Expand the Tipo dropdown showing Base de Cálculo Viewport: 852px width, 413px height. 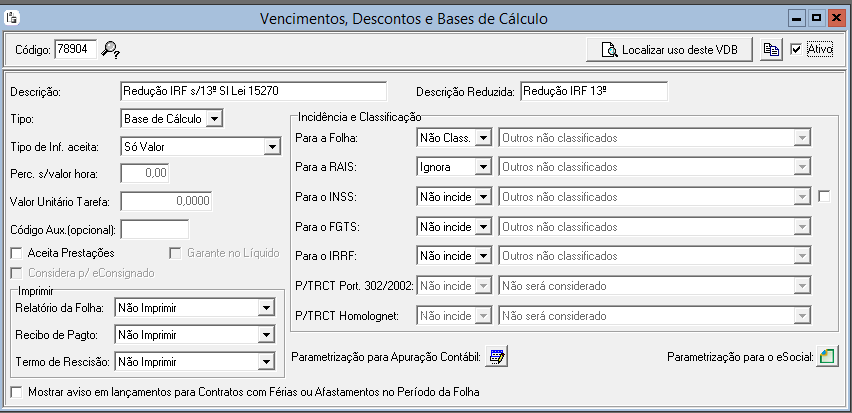click(215, 118)
